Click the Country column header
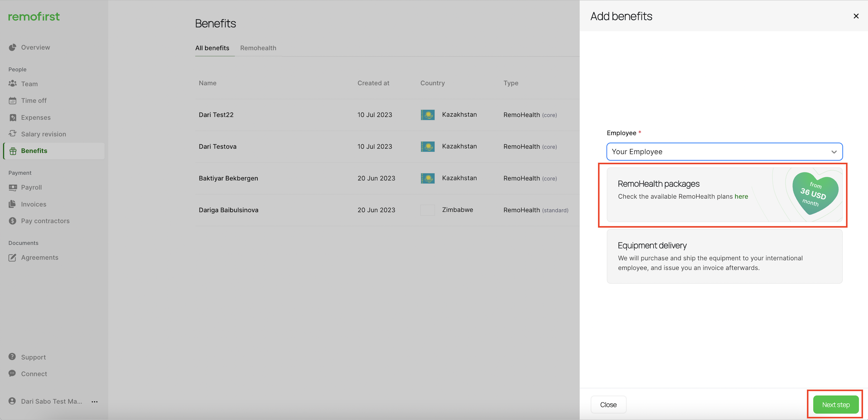 (432, 83)
